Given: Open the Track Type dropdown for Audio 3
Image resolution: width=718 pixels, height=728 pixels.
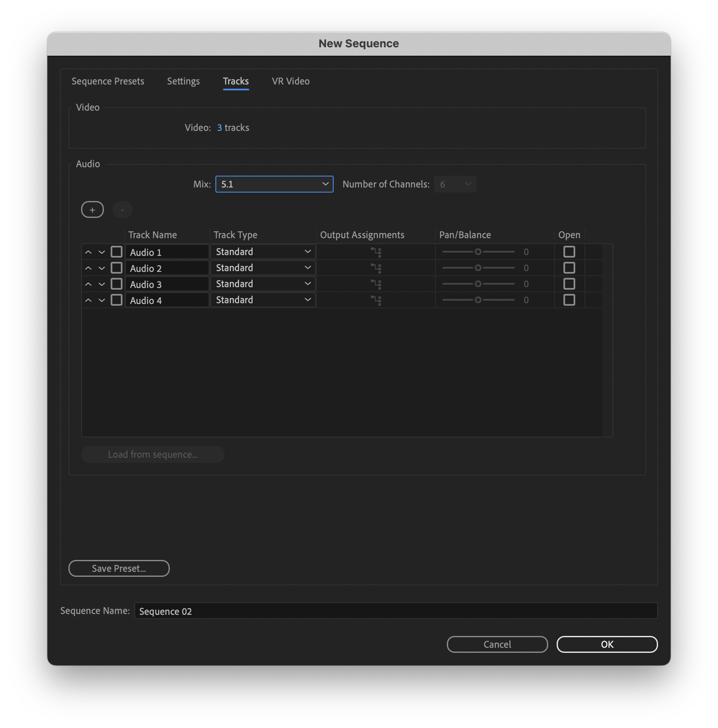Looking at the screenshot, I should (x=263, y=284).
